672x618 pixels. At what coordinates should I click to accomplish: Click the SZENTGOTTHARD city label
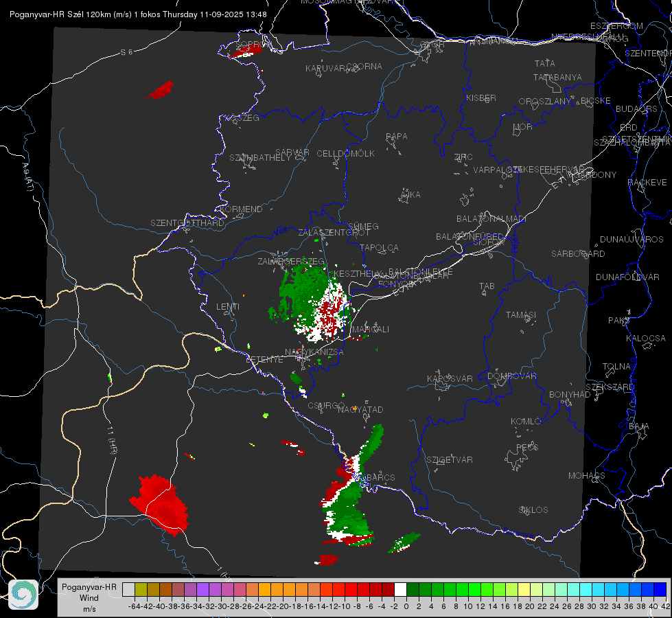point(187,223)
